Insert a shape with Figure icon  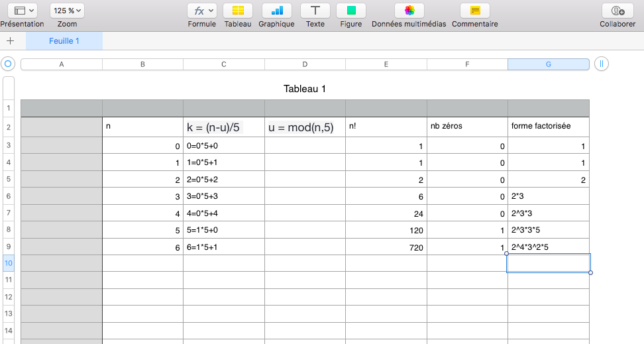350,11
